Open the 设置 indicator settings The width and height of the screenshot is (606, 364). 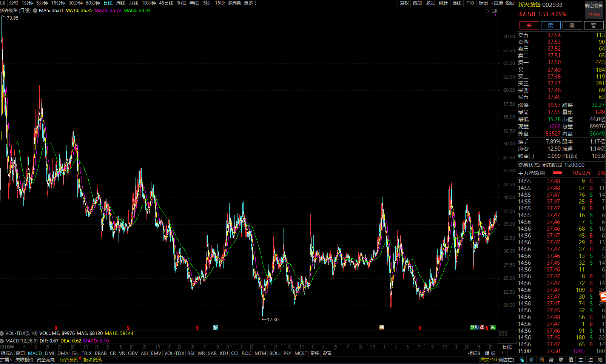[327, 353]
